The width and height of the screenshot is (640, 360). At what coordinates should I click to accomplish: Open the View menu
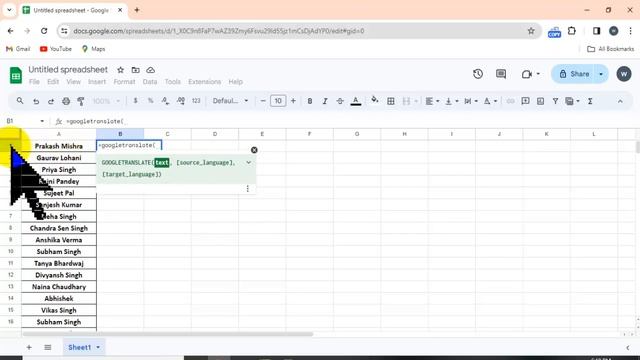[x=73, y=82]
